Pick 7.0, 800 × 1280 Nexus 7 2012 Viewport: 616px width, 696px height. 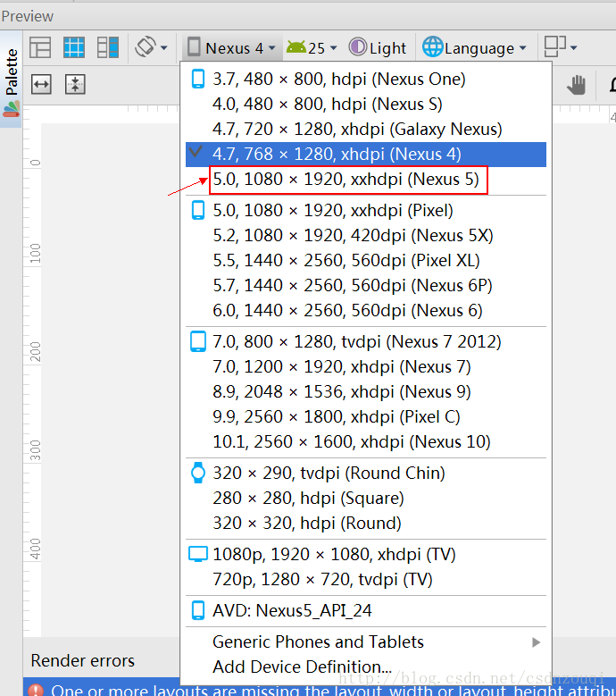tap(366, 342)
